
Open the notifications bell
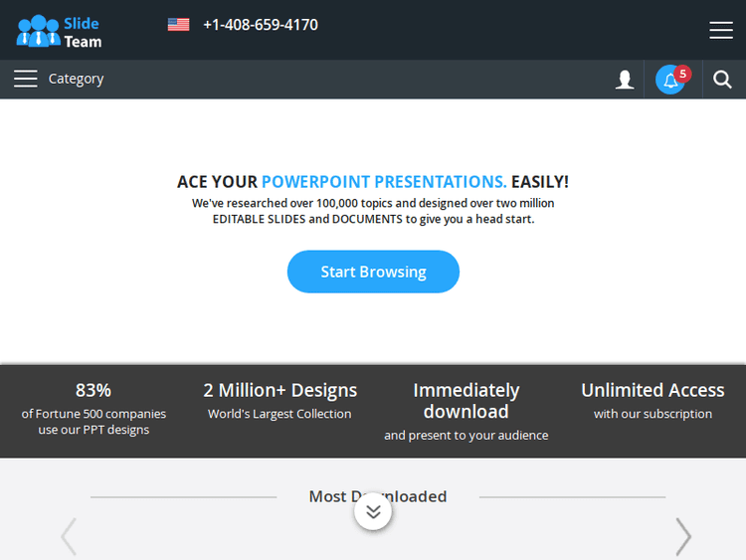pyautogui.click(x=671, y=80)
